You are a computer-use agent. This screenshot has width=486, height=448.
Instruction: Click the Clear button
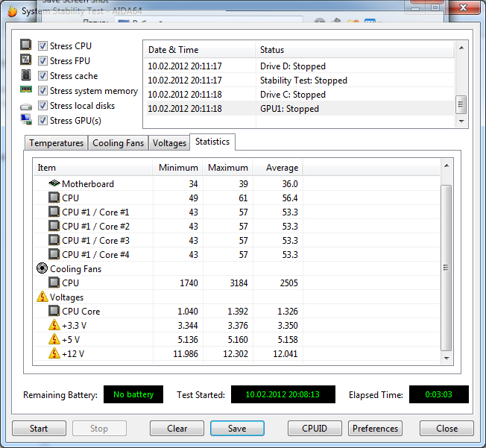[x=177, y=428]
